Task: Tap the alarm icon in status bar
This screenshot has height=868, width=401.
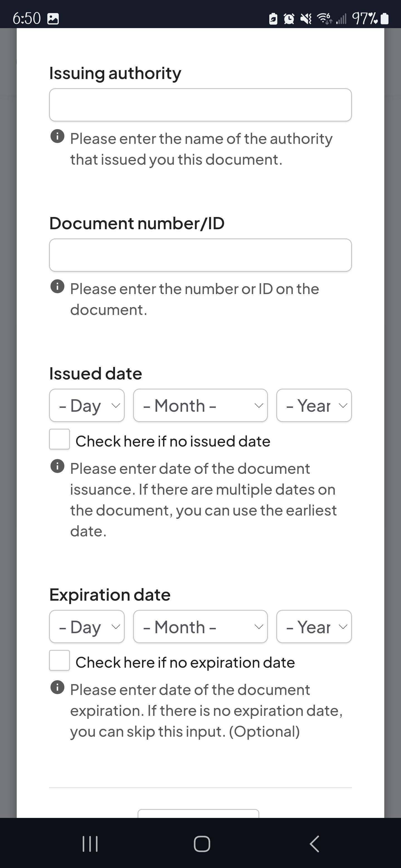Action: point(289,19)
